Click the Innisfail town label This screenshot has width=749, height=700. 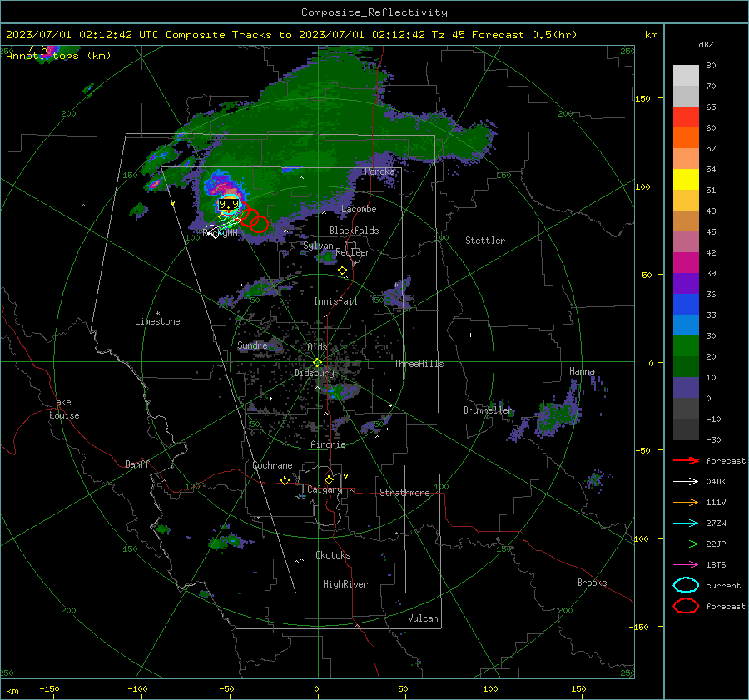[x=335, y=301]
